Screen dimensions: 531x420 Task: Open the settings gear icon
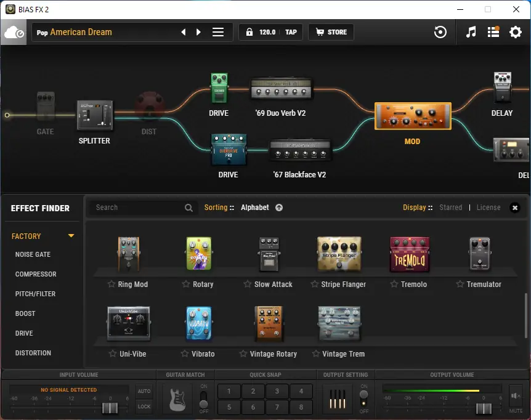[x=516, y=32]
